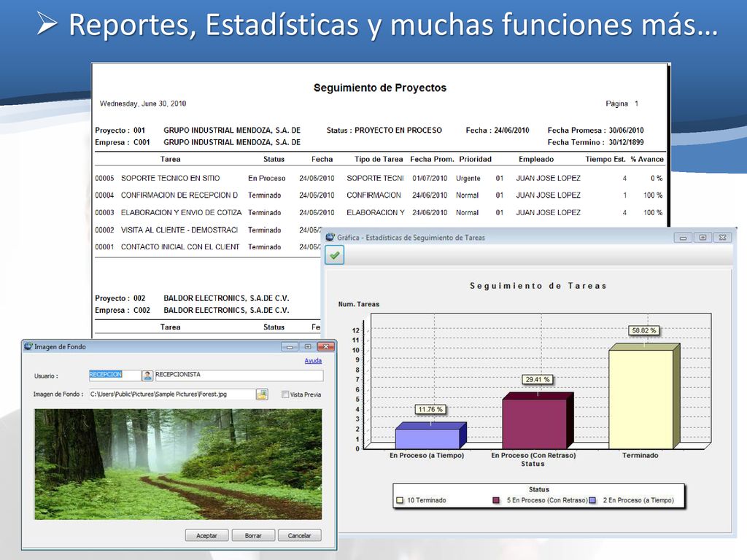Viewport: 747px width, 560px height.
Task: Click the BALDOR ELECTRONICS project 002 name
Action: click(x=226, y=298)
